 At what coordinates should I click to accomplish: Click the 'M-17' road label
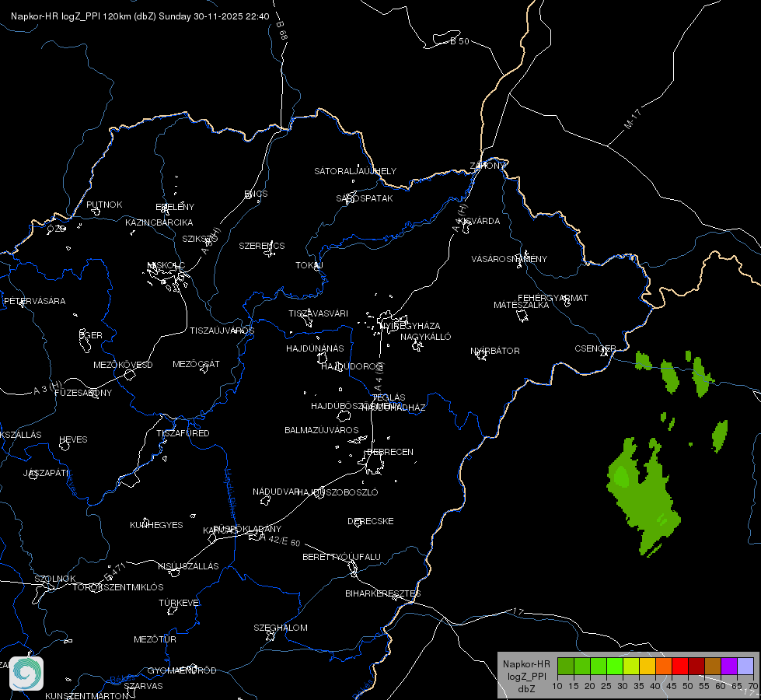coord(633,119)
